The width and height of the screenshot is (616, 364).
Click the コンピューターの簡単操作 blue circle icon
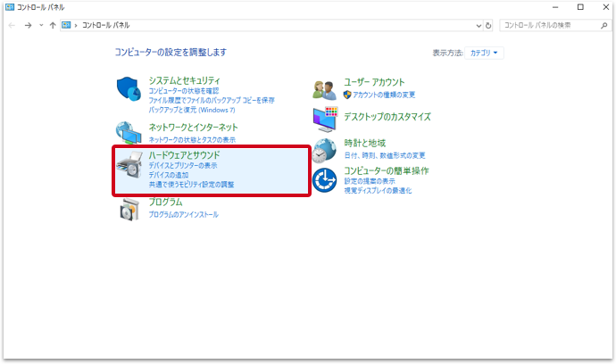324,180
